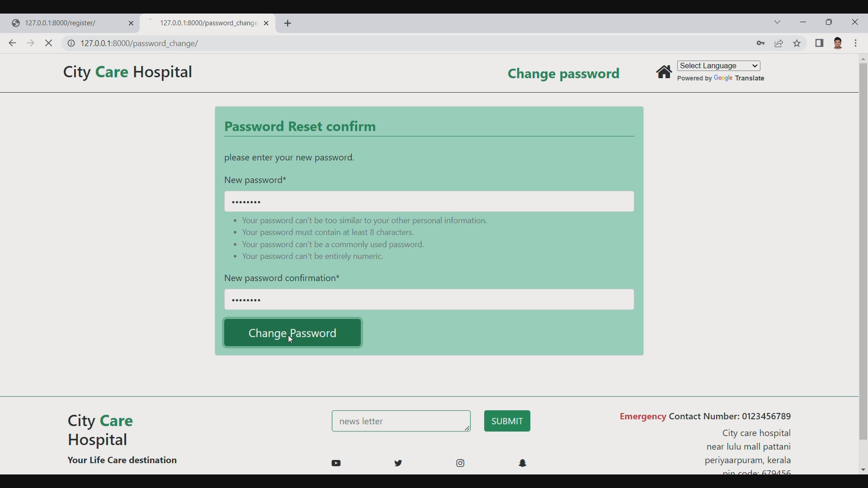Open the Snapchat icon in the footer
The width and height of the screenshot is (868, 488).
(x=523, y=463)
